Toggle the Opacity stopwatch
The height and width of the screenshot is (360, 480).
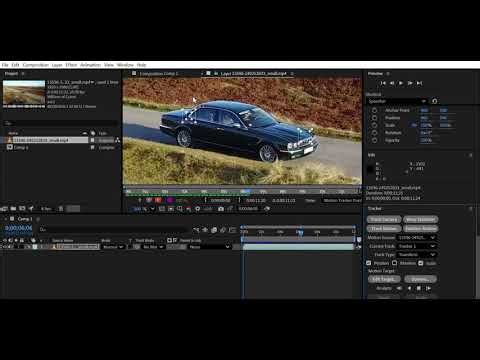374,140
